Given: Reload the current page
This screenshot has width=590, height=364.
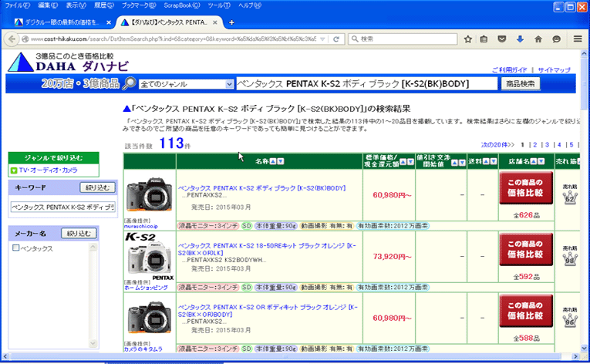Looking at the screenshot, I should click(x=336, y=39).
